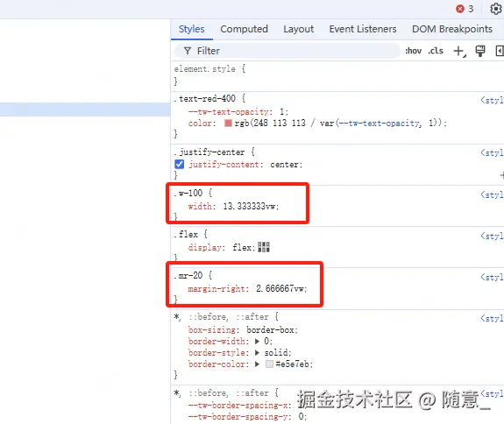Open style source link for .flex rule
This screenshot has height=424, width=504.
pyautogui.click(x=492, y=236)
